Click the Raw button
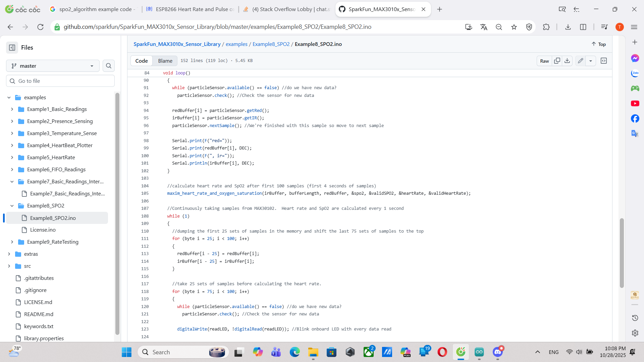Image resolution: width=644 pixels, height=362 pixels. coord(544,61)
